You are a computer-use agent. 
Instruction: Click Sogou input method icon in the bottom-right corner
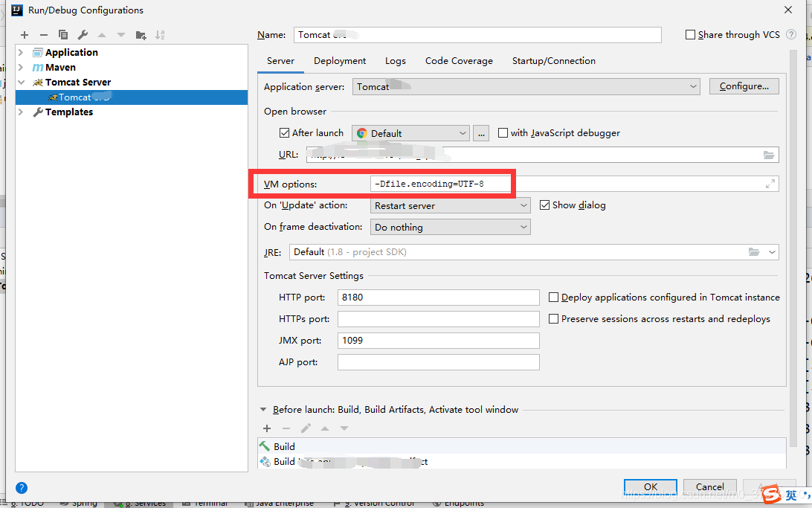coord(771,494)
